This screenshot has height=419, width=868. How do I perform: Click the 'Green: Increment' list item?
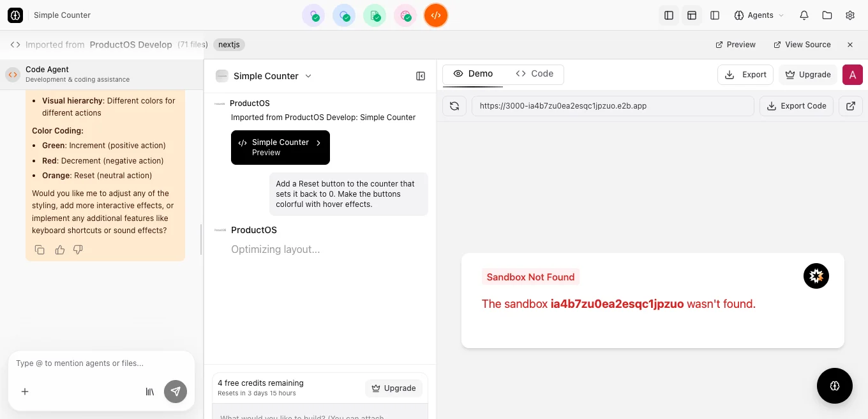click(104, 146)
